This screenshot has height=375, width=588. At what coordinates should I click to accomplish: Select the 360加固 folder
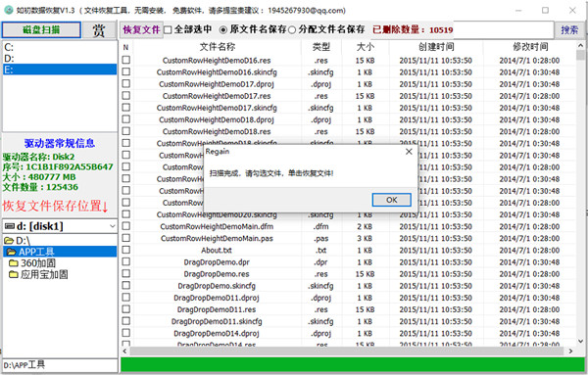(32, 263)
